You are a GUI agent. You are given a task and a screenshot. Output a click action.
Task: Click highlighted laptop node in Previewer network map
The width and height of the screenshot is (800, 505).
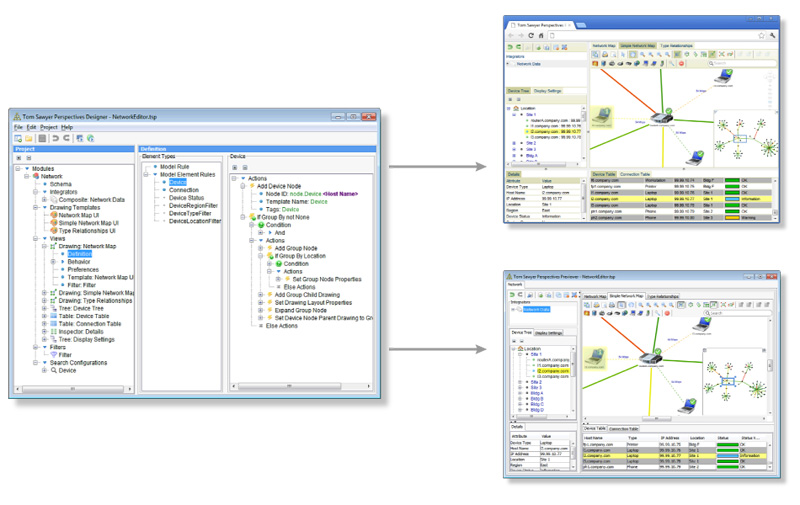(594, 358)
